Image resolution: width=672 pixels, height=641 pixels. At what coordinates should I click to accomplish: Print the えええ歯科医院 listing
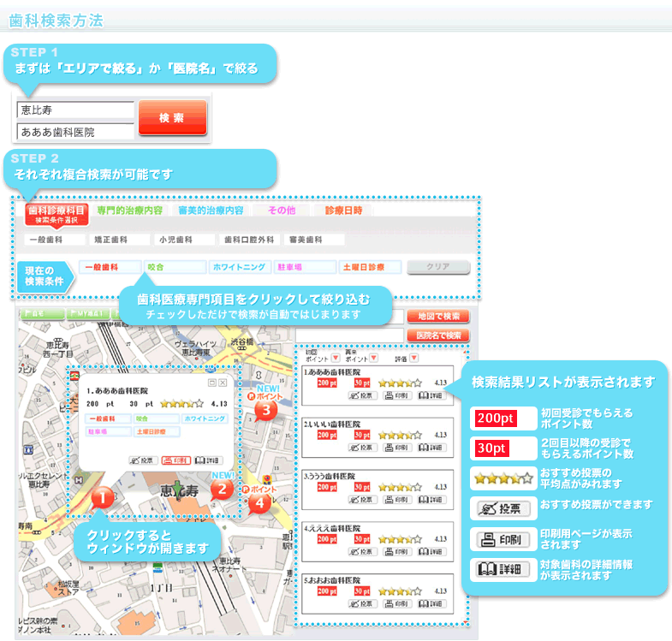tap(397, 551)
